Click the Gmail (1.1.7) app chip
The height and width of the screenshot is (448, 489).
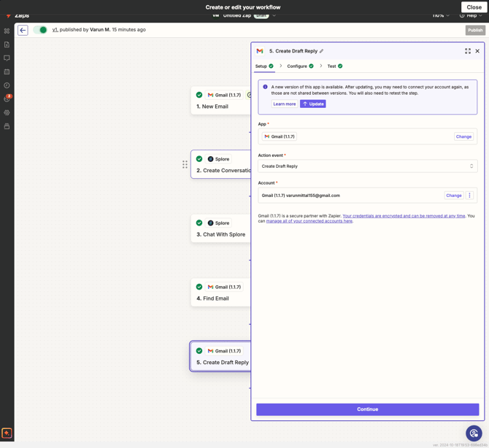click(279, 136)
